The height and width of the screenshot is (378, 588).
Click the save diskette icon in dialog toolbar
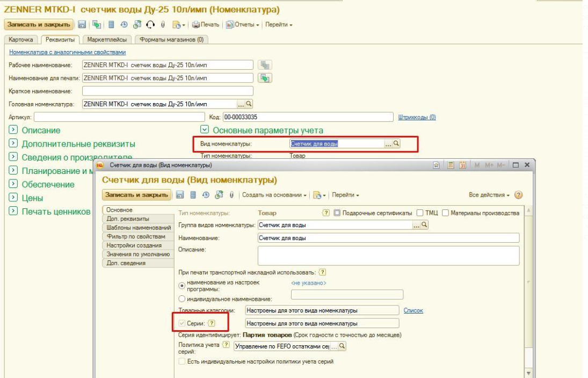[x=180, y=195]
